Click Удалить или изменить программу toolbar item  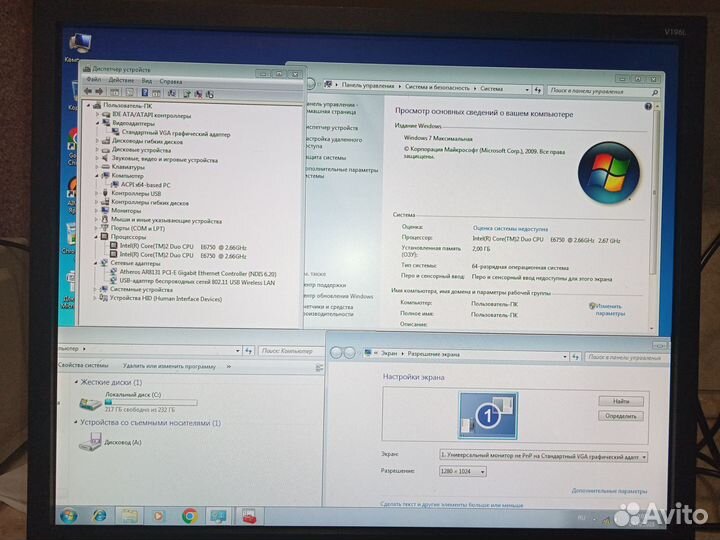click(x=169, y=366)
